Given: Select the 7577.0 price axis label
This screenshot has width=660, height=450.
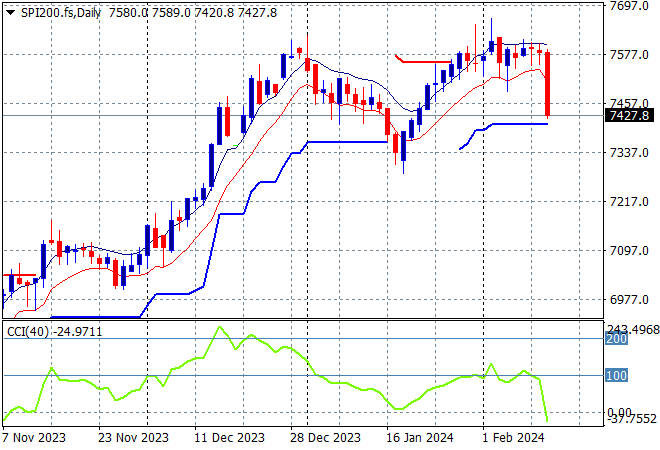Looking at the screenshot, I should [629, 55].
